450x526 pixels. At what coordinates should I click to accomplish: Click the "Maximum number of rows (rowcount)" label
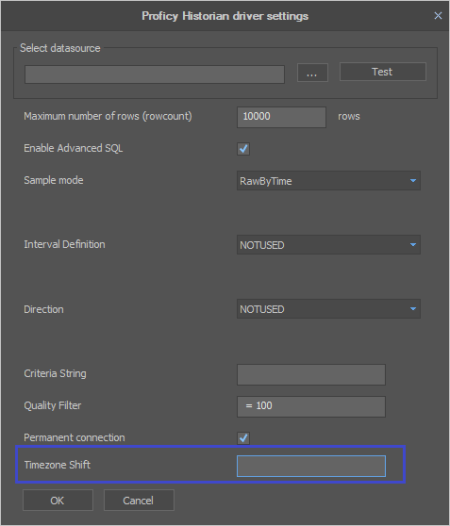tap(108, 116)
